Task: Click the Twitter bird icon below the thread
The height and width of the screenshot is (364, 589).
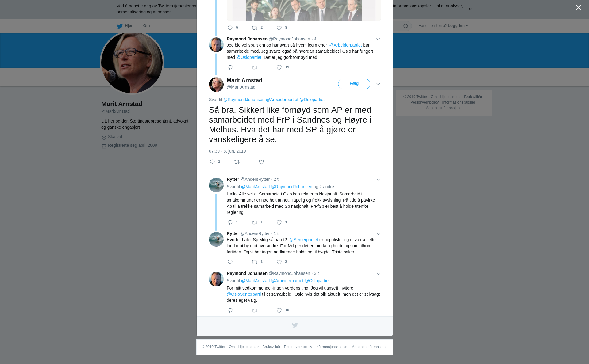Action: (x=295, y=325)
